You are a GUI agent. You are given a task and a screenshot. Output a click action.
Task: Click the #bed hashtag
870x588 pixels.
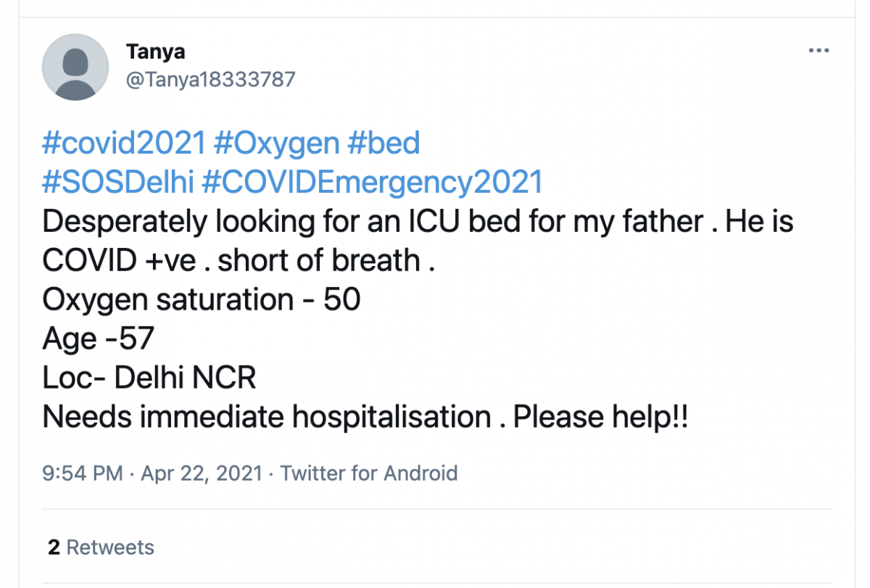click(x=384, y=144)
